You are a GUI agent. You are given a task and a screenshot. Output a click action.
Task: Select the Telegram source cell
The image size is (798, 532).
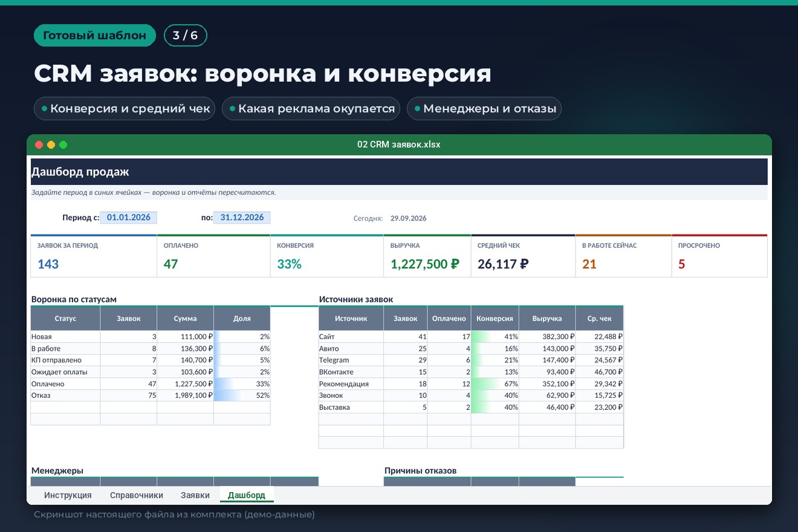pyautogui.click(x=351, y=360)
